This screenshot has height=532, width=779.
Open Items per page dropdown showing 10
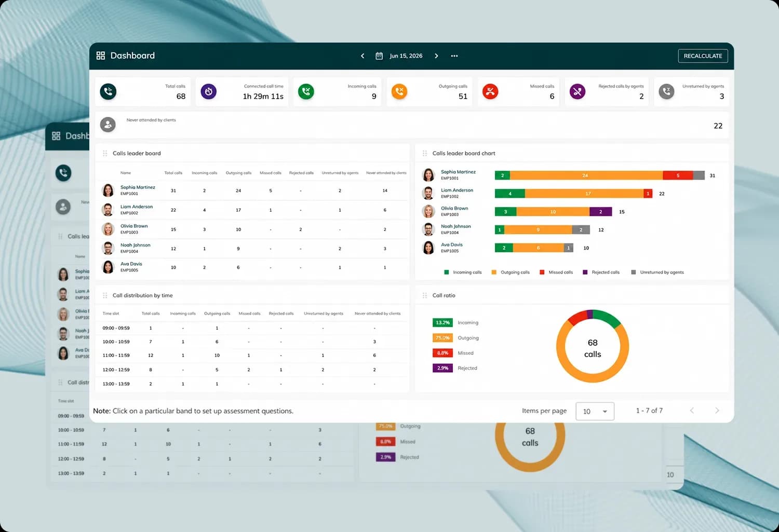pos(595,411)
